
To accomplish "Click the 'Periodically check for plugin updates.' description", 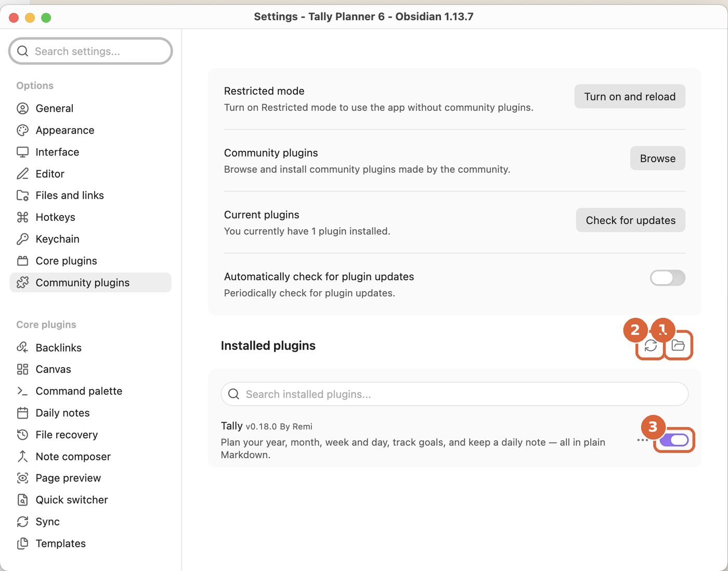I will (309, 293).
